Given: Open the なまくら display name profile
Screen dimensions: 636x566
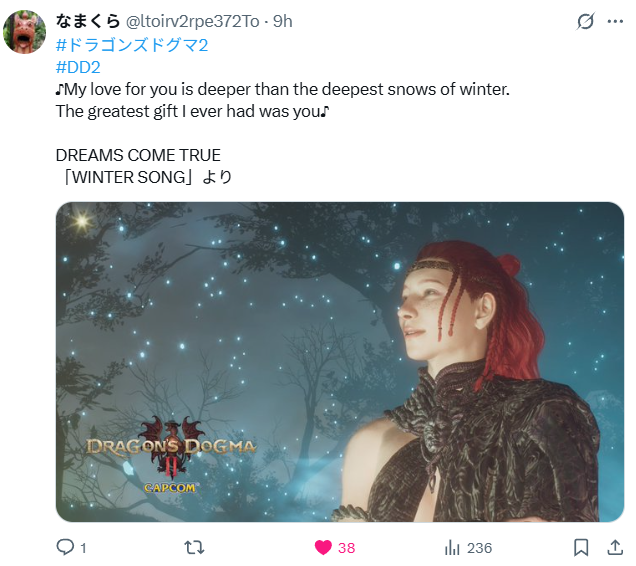Looking at the screenshot, I should (88, 21).
